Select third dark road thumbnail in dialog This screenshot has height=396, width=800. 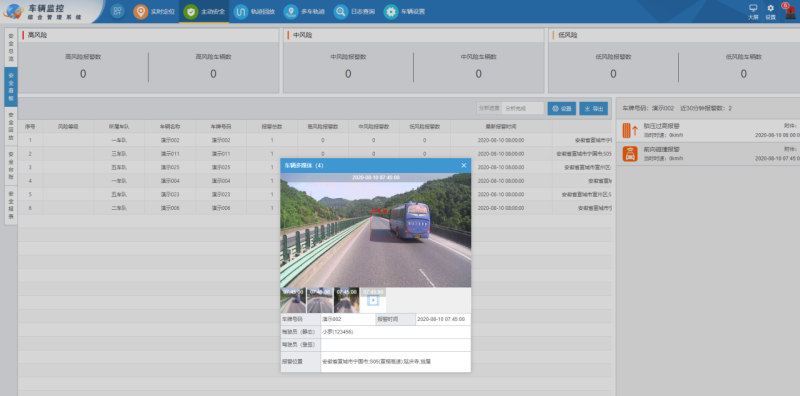(x=346, y=300)
